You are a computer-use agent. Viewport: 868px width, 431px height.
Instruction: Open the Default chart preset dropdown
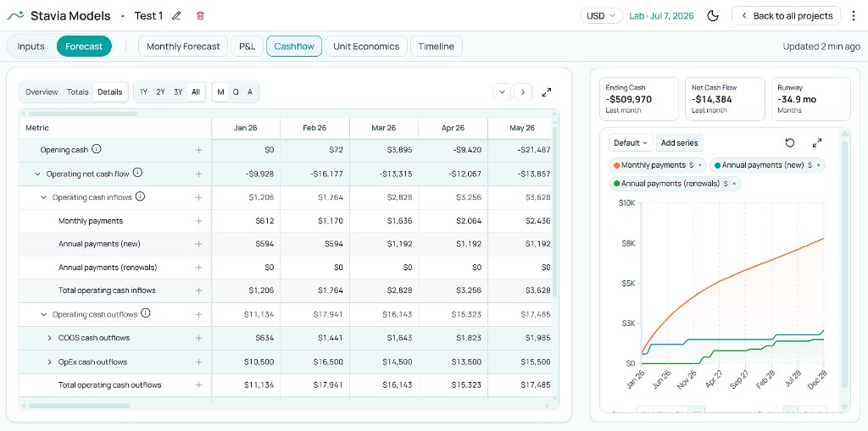point(631,143)
